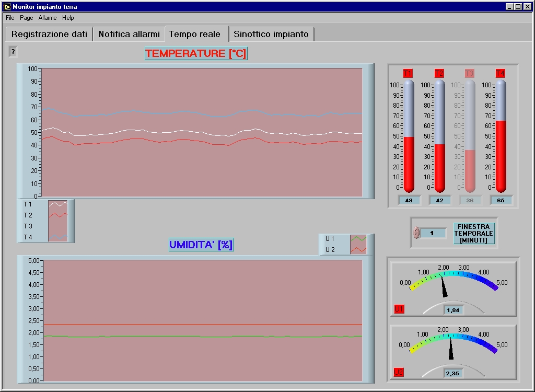
Task: Close the Monitor impianto terra window
Action: 528,6
